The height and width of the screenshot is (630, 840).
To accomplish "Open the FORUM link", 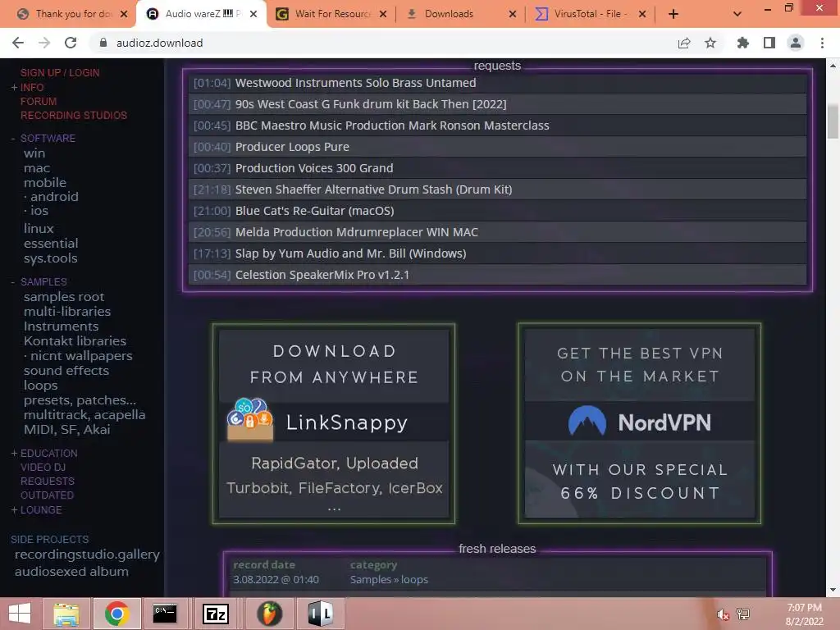I will click(39, 101).
